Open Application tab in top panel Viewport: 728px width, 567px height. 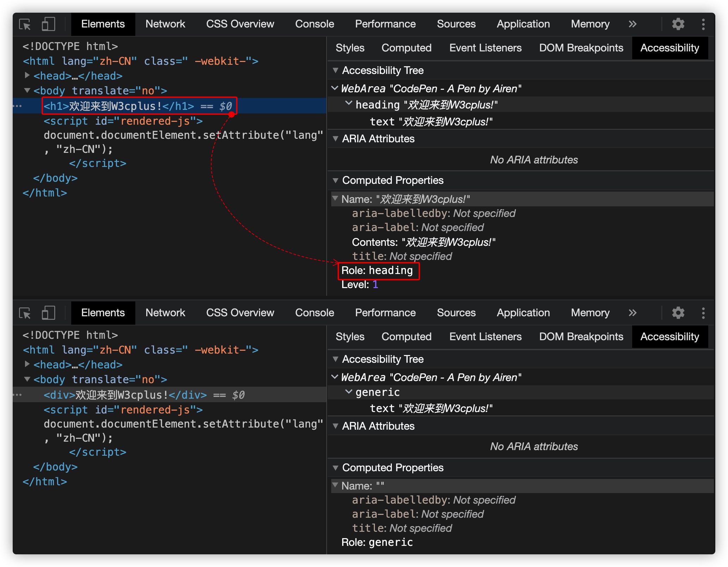pos(523,24)
